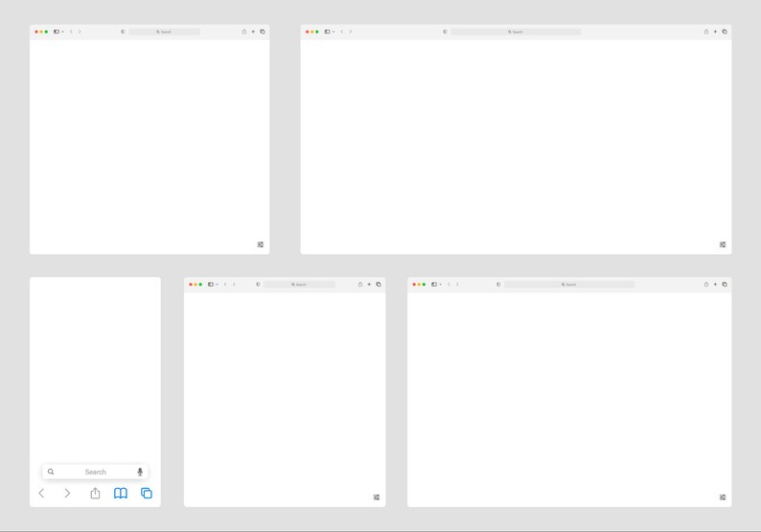Click the mobile Search text field
The image size is (761, 532).
point(95,472)
